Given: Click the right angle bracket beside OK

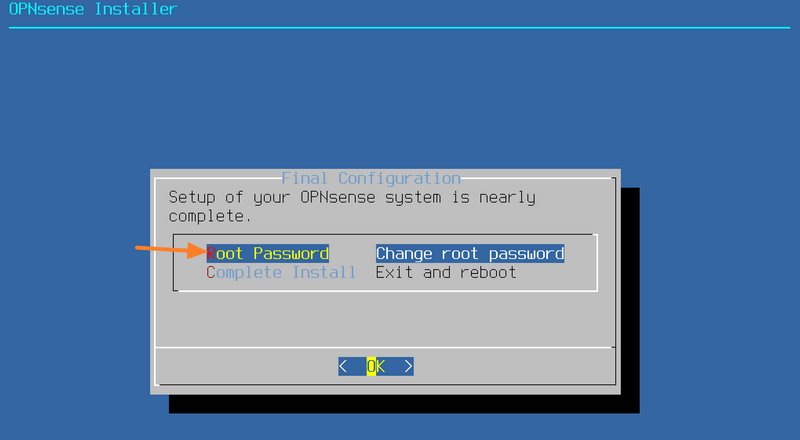Looking at the screenshot, I should pos(408,366).
